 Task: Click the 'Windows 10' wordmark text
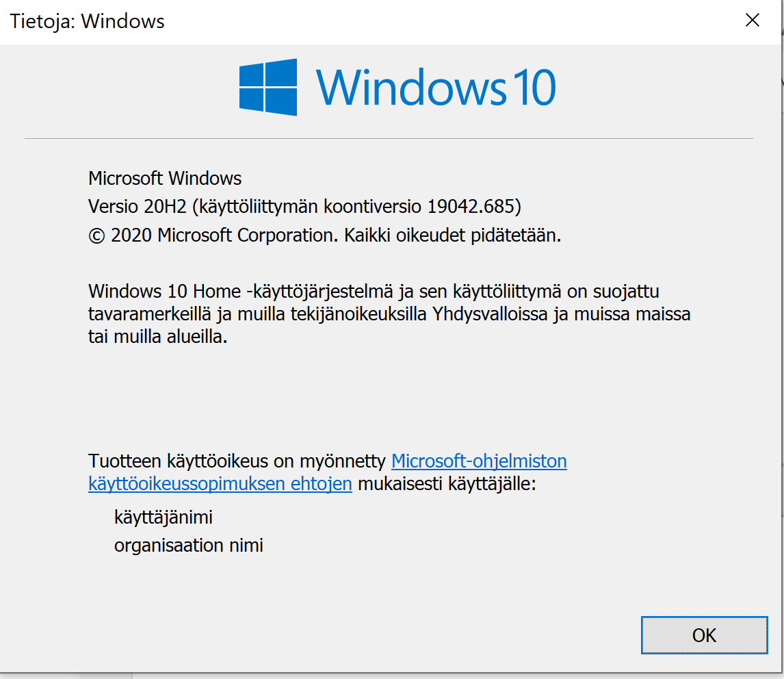pos(436,88)
